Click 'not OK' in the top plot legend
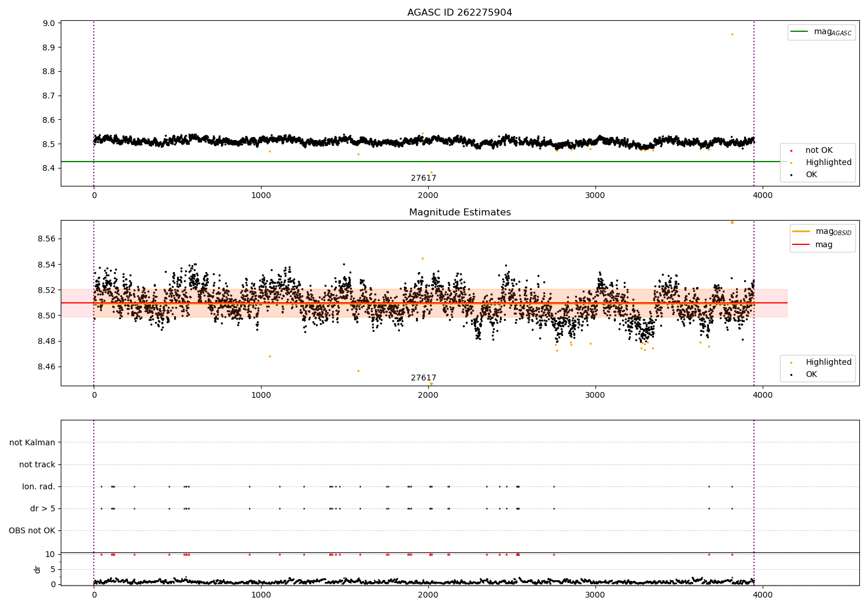Screen dimensions: 868x608 (819, 151)
